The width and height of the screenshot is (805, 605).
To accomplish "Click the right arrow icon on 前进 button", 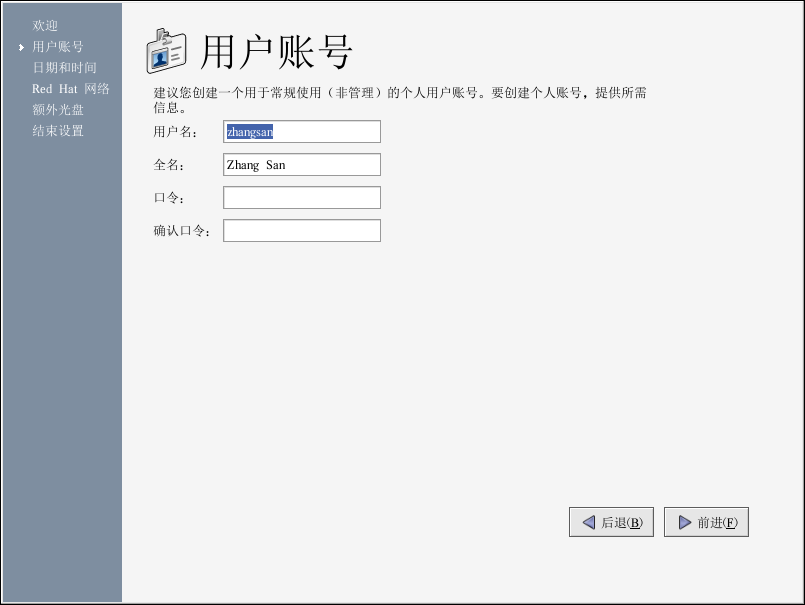I will (684, 522).
